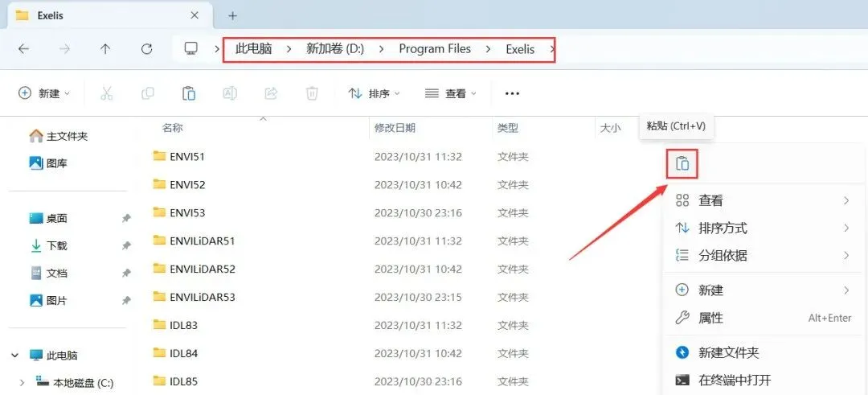Open 文档 in the sidebar
Viewport: 868px width, 395px height.
coord(48,273)
